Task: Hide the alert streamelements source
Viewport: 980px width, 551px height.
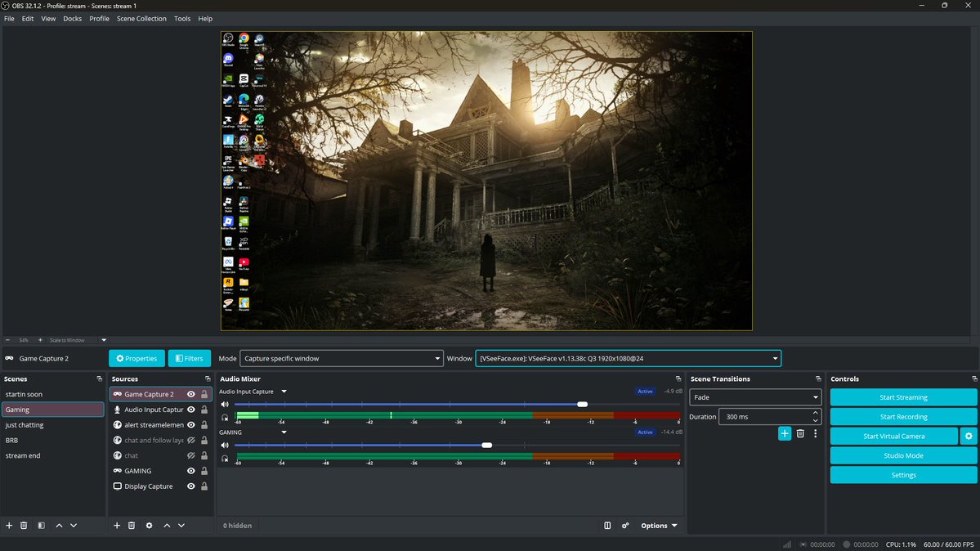Action: 191,424
